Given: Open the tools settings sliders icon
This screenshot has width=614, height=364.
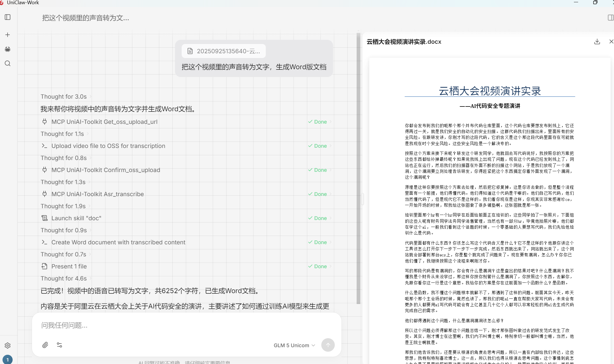Looking at the screenshot, I should click(x=59, y=345).
